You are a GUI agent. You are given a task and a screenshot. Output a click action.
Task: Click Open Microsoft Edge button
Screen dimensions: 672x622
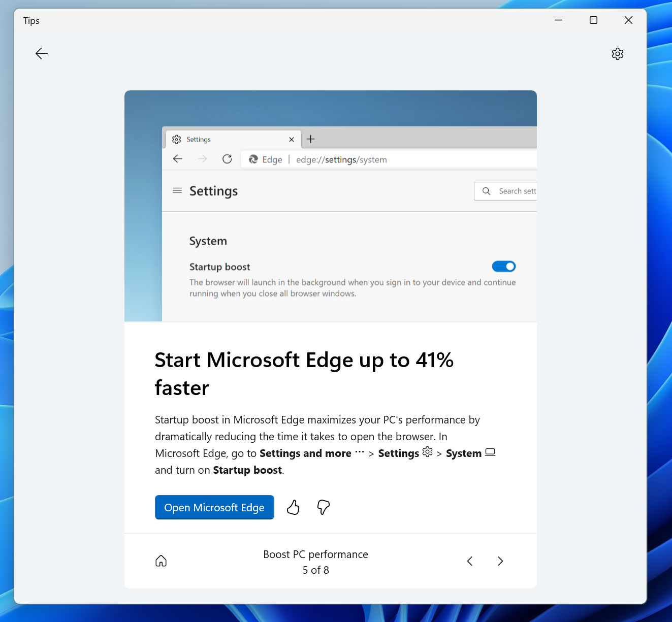(x=214, y=507)
